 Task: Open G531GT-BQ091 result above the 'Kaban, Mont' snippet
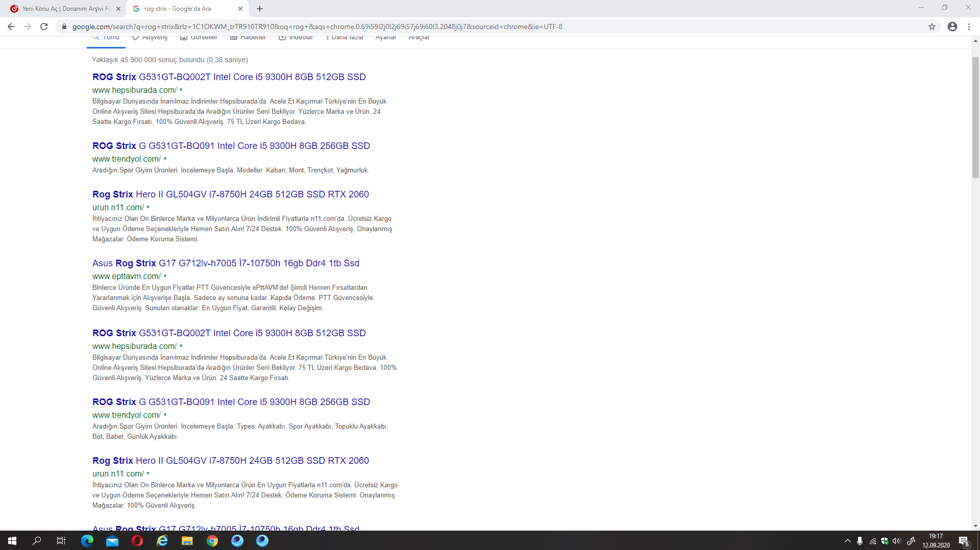pyautogui.click(x=231, y=146)
